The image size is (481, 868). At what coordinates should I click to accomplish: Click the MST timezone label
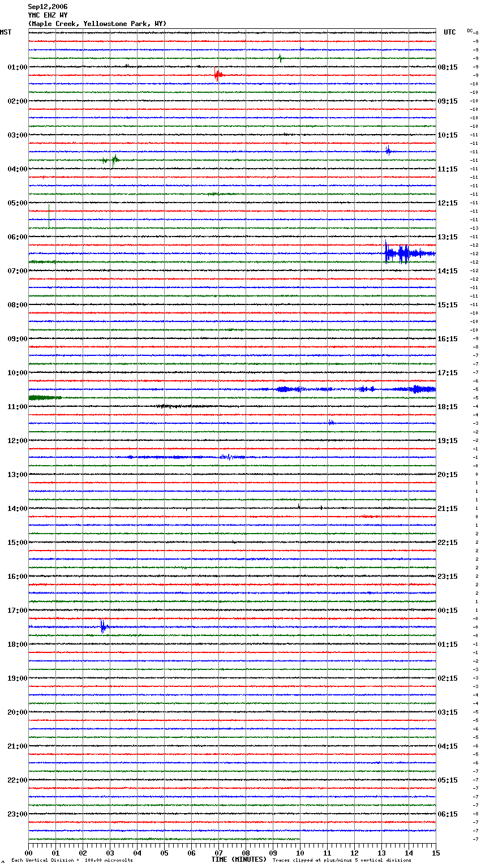6,32
